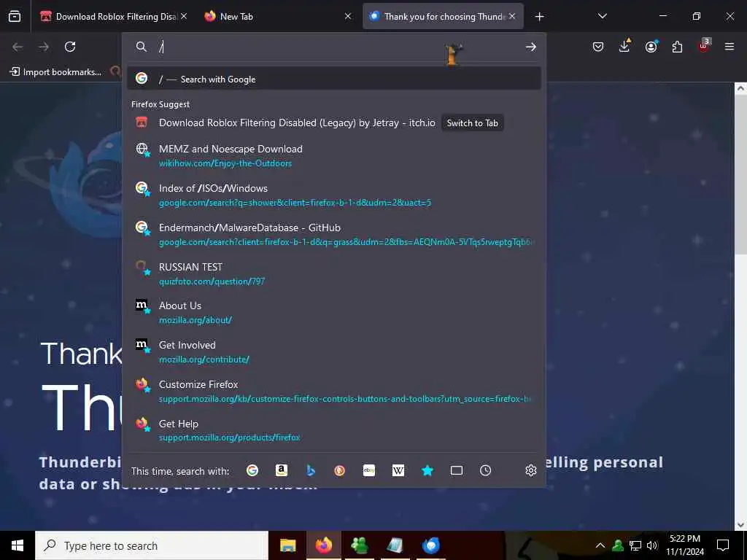This screenshot has height=560, width=747.
Task: Search this time with Bing
Action: click(x=311, y=470)
